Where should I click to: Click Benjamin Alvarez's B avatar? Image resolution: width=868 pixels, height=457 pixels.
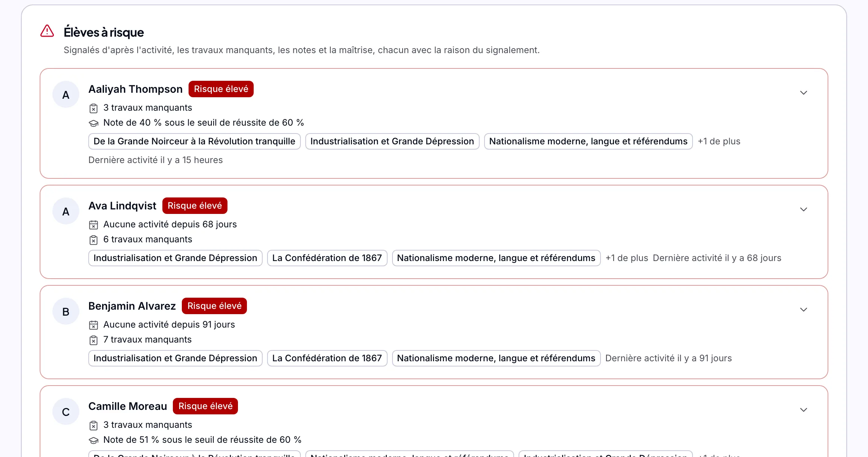click(66, 312)
